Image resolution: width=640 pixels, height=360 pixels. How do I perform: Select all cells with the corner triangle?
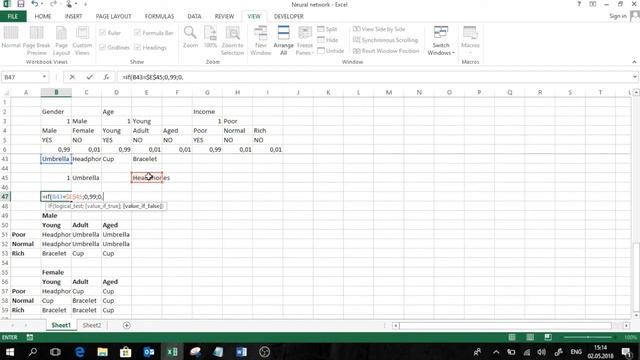6,93
